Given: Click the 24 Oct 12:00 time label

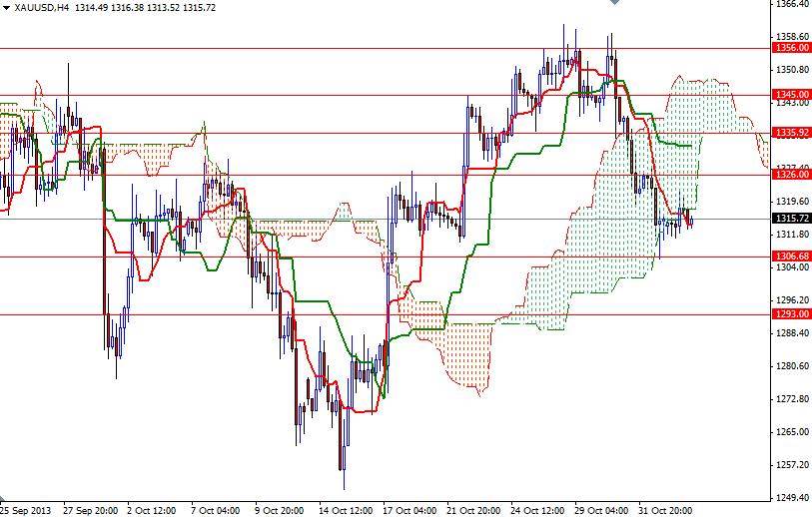Looking at the screenshot, I should pyautogui.click(x=537, y=511).
